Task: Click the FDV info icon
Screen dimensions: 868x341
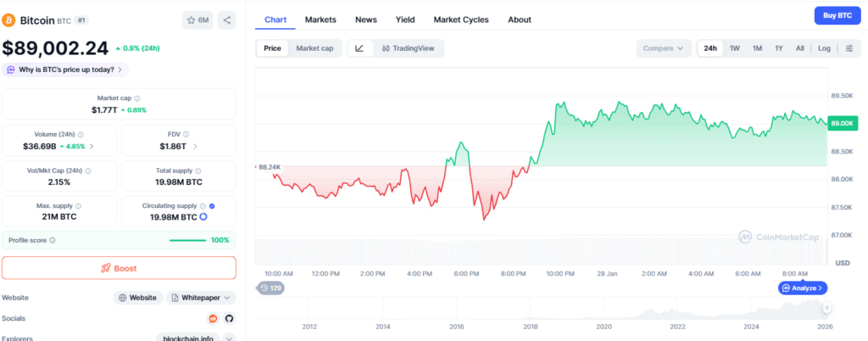Action: pyautogui.click(x=186, y=135)
